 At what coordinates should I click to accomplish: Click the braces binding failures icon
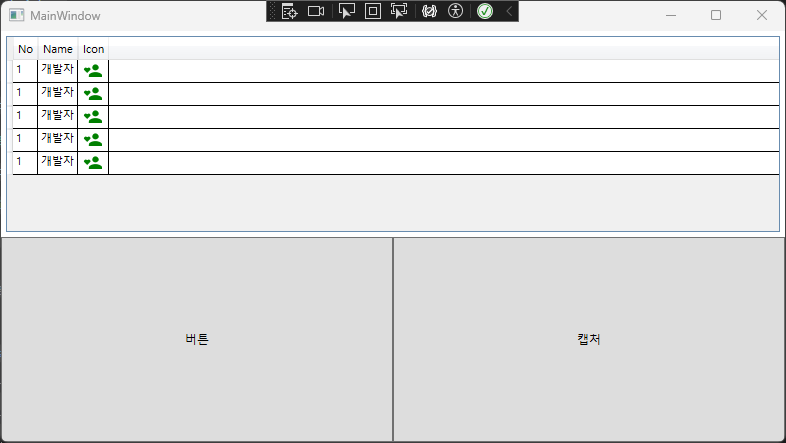coord(430,11)
